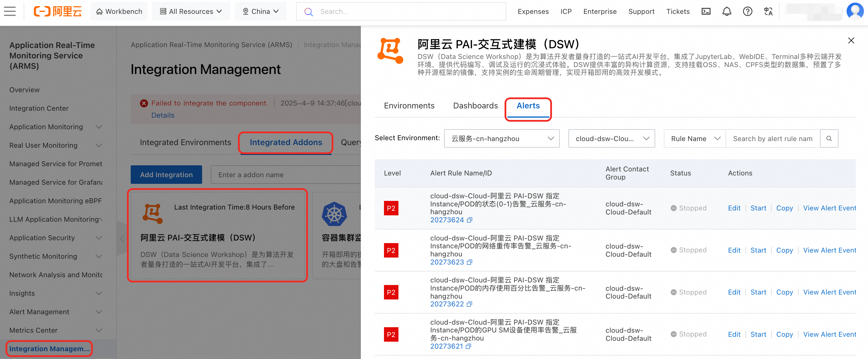Click the Add Integration button
The height and width of the screenshot is (359, 868).
pos(166,175)
